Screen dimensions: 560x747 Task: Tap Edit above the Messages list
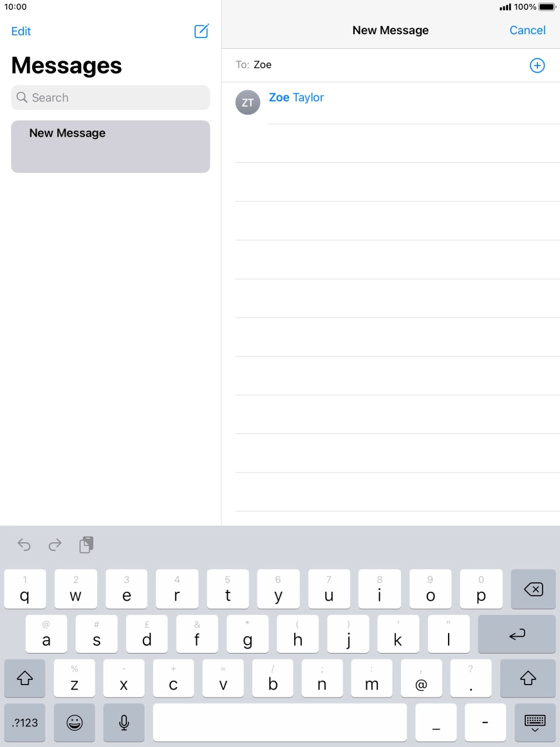coord(21,31)
